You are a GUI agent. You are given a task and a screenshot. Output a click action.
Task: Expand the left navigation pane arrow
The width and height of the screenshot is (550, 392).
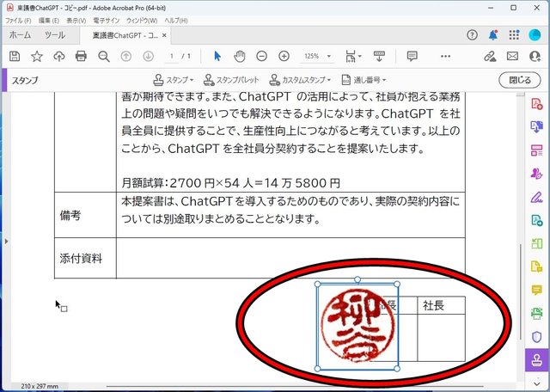tap(6, 242)
